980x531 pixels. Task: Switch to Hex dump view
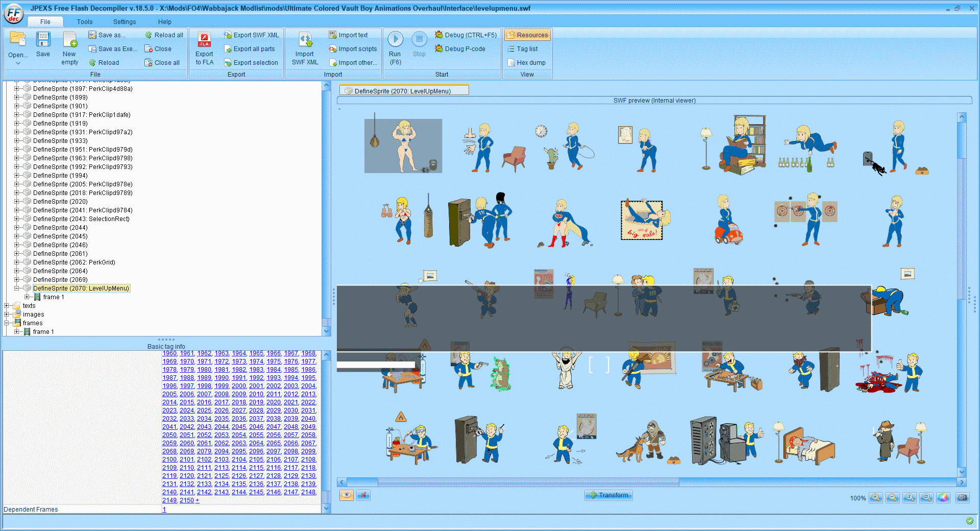tap(527, 63)
